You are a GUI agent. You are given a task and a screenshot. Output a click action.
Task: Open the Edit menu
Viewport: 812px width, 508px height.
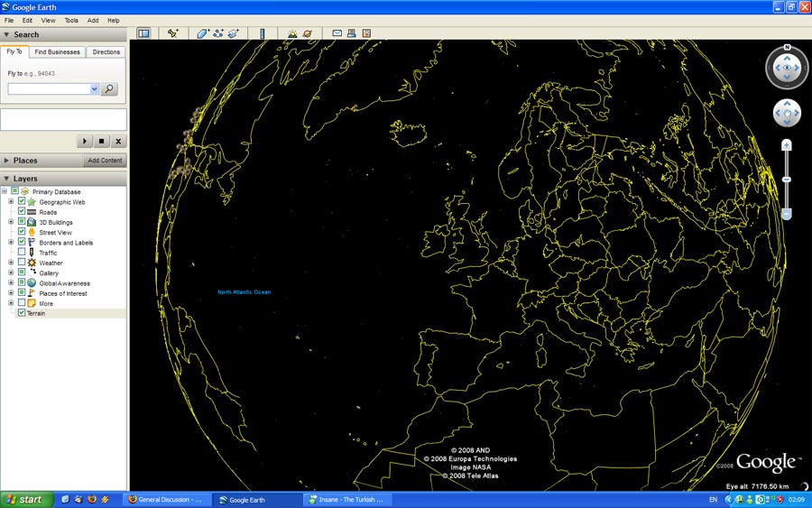(27, 20)
